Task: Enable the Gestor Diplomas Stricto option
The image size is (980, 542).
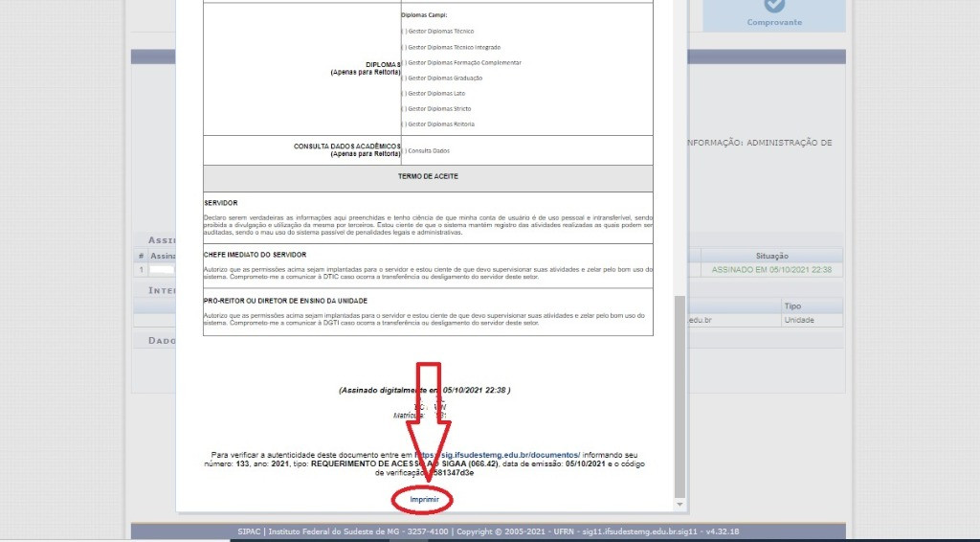Action: pos(404,108)
